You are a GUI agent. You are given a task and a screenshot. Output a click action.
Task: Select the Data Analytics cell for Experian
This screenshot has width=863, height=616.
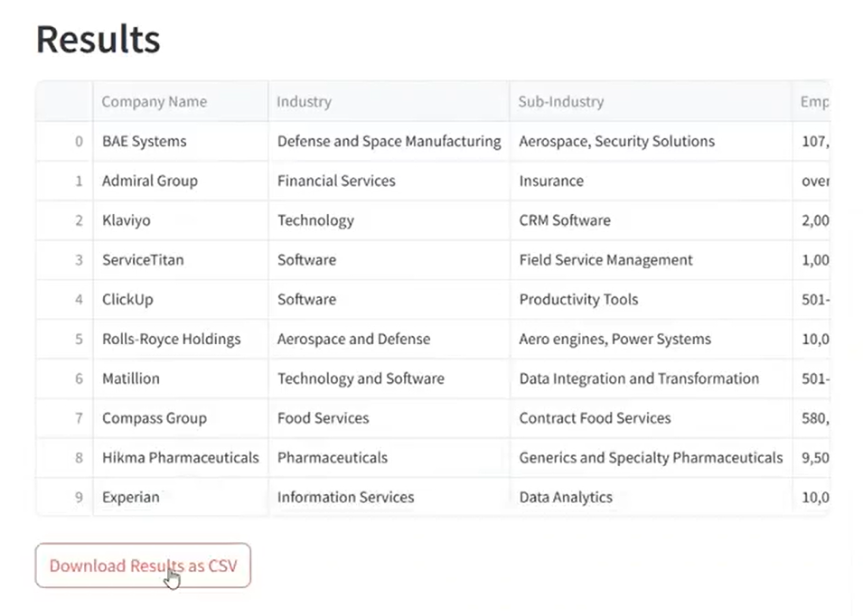click(566, 497)
